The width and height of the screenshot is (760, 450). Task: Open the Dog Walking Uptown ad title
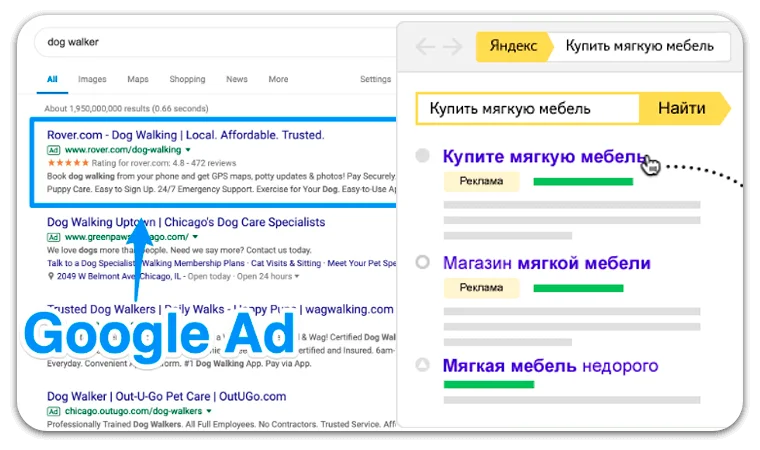[x=186, y=222]
